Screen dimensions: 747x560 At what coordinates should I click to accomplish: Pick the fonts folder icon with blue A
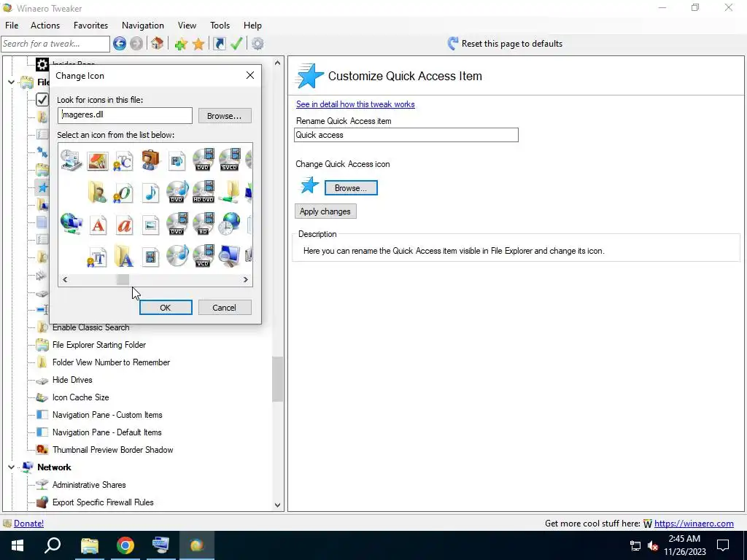(x=123, y=256)
